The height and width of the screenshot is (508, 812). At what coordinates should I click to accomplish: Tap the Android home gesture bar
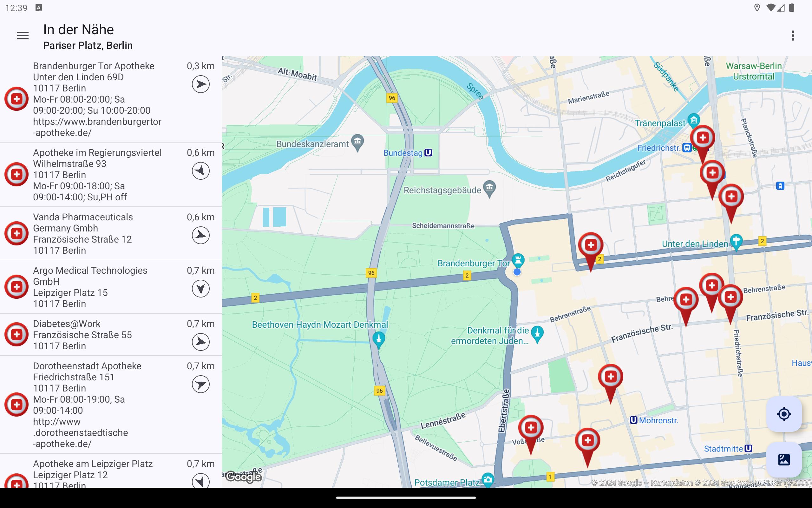tap(406, 498)
